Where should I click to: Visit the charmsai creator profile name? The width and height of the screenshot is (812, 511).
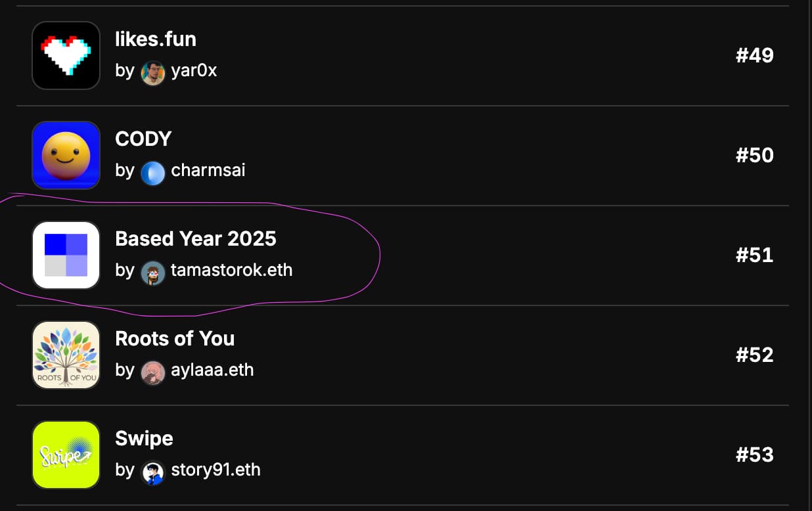pos(208,171)
